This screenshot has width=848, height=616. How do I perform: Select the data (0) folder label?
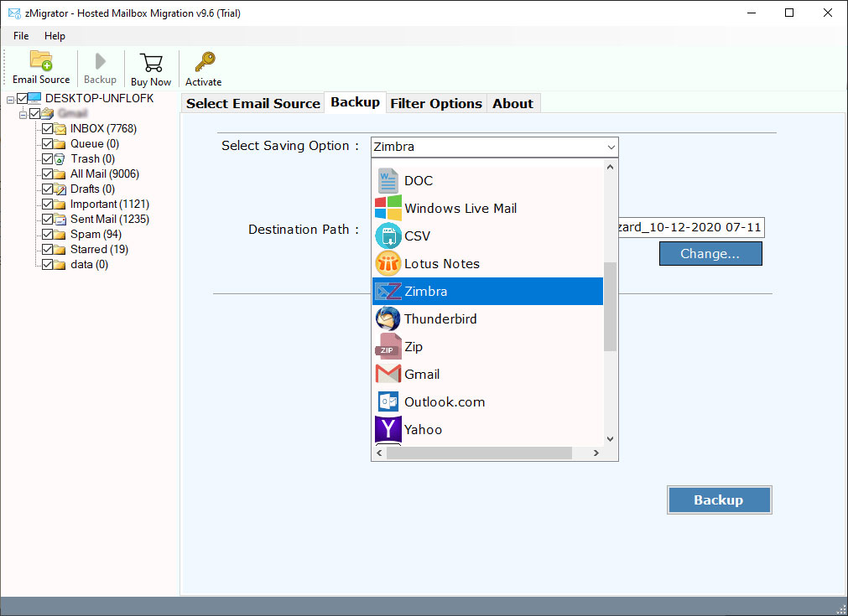click(89, 265)
